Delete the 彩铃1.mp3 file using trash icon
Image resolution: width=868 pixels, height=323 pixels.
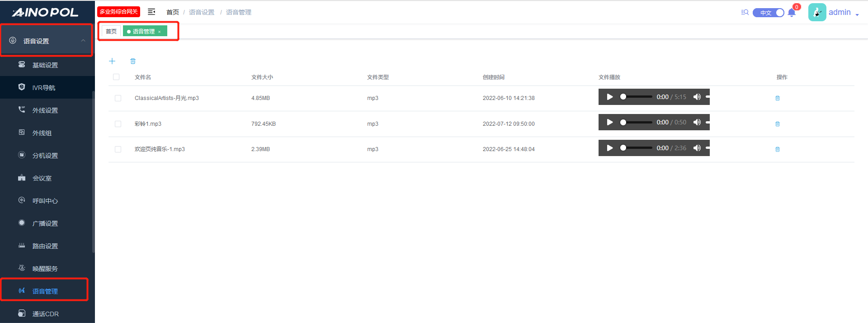coord(778,124)
